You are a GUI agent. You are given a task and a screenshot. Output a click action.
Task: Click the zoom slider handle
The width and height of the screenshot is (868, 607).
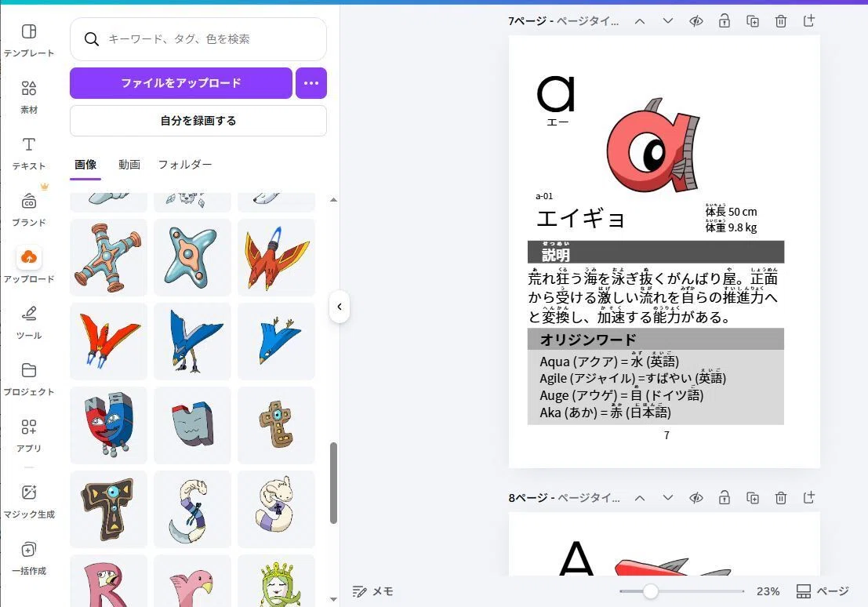pos(651,591)
